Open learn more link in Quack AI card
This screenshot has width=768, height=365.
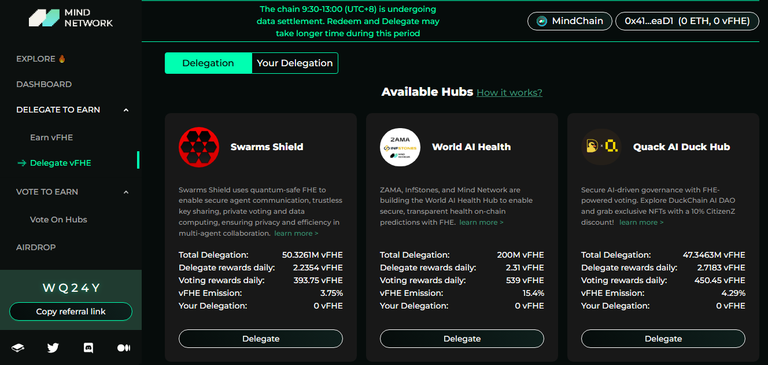(642, 222)
